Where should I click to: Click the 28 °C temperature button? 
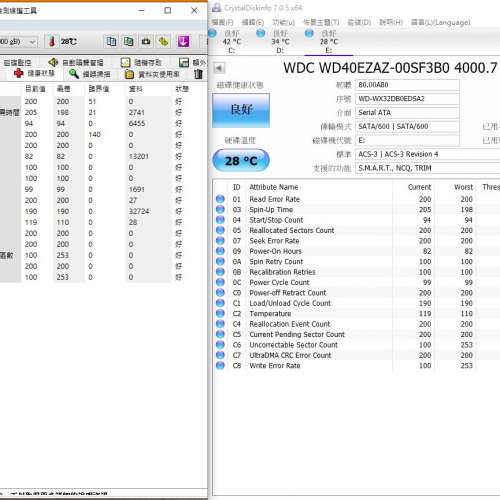coord(241,161)
